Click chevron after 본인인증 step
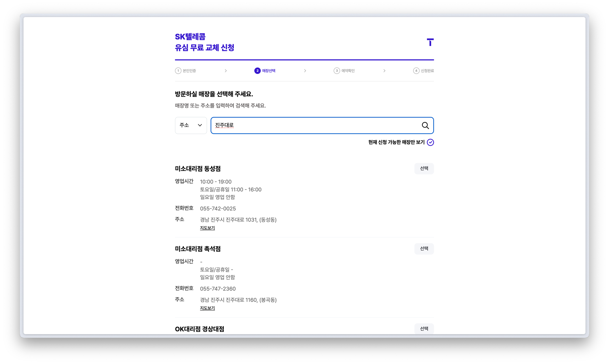609x364 pixels. point(226,71)
